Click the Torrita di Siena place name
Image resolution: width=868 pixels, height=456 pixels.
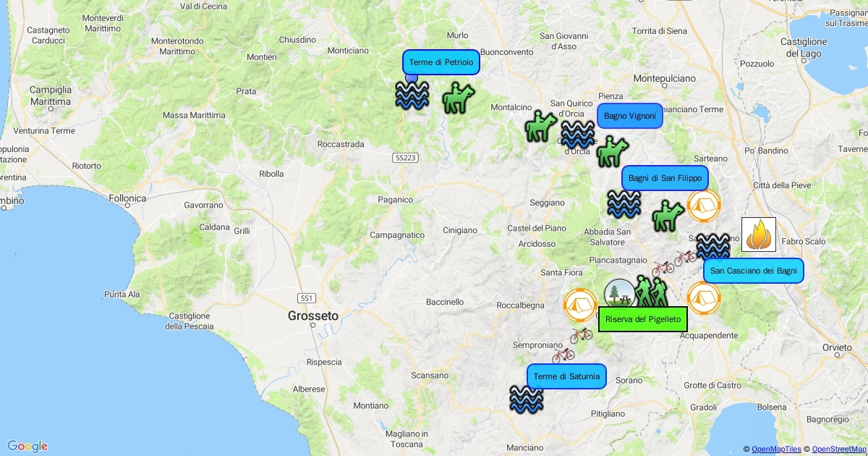coord(660,31)
